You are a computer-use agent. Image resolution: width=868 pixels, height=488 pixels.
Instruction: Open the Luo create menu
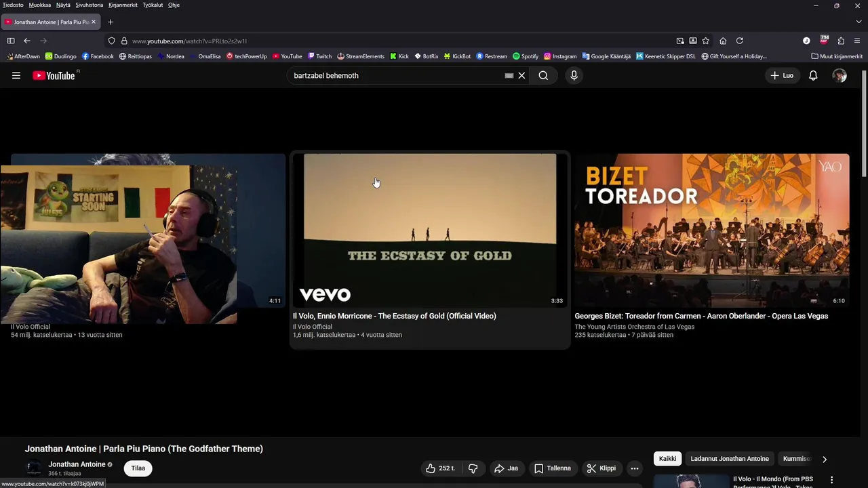tap(782, 76)
